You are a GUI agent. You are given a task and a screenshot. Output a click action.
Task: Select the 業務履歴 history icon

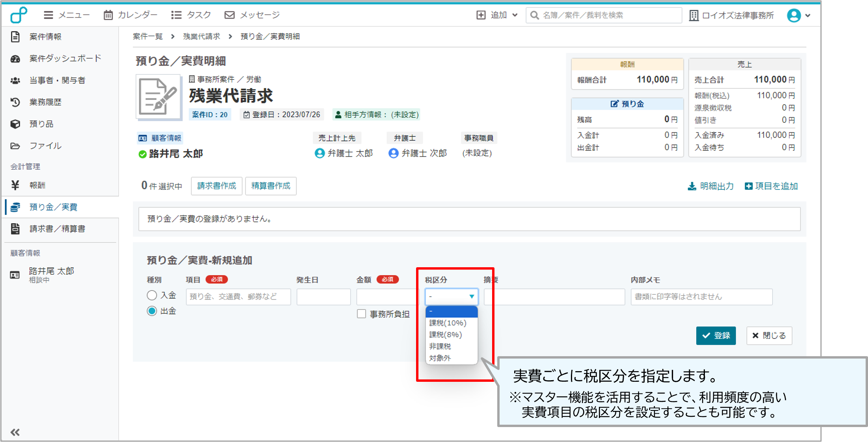tap(15, 102)
